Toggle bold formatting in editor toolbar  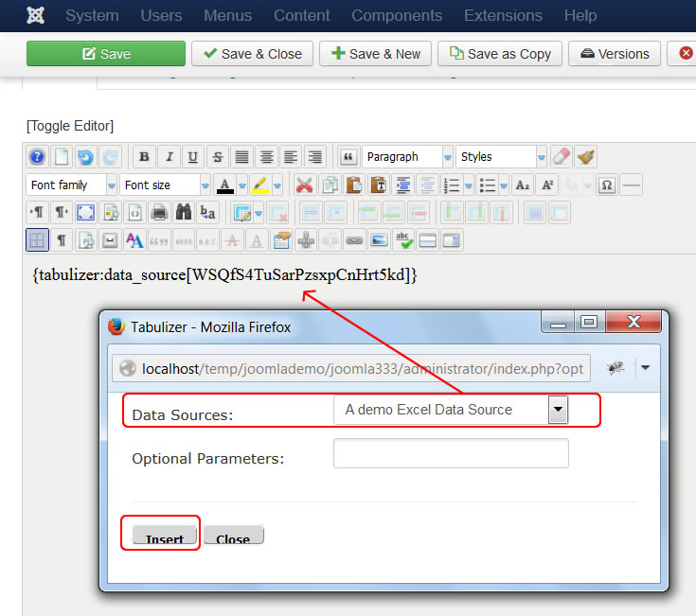click(144, 157)
